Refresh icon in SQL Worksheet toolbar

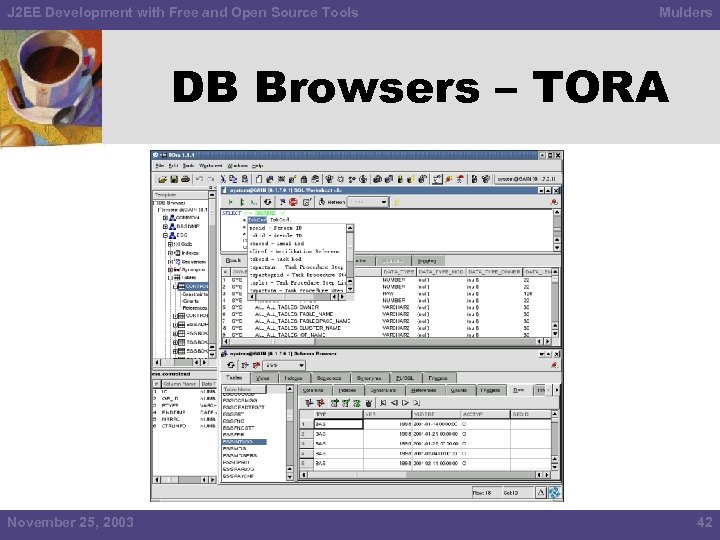[x=267, y=202]
